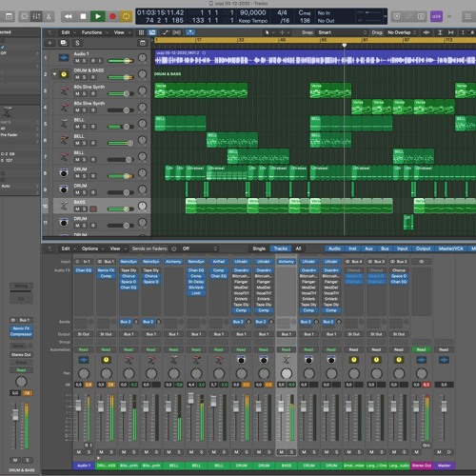476x476 pixels.
Task: Toggle the yellow Cycle mode button
Action: coord(126,16)
